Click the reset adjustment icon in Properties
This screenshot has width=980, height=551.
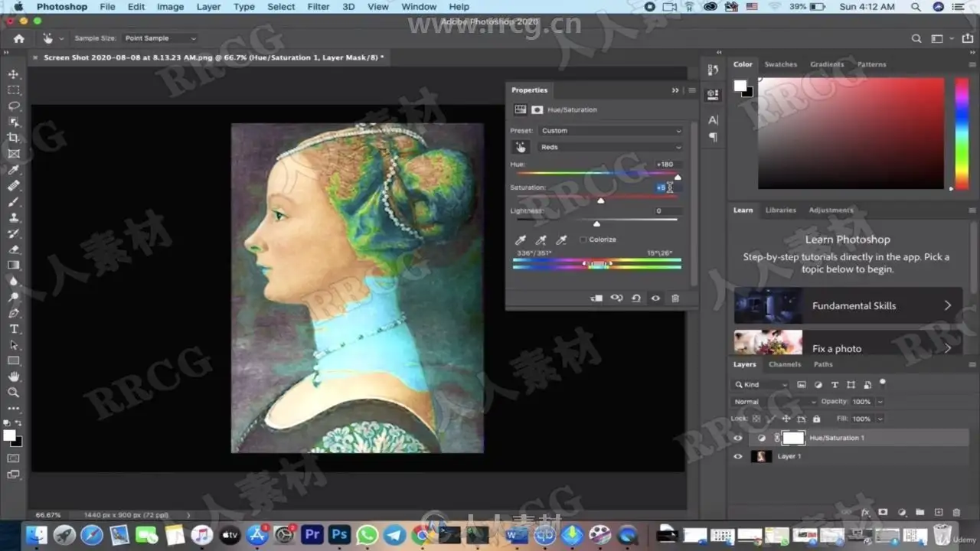pos(636,298)
